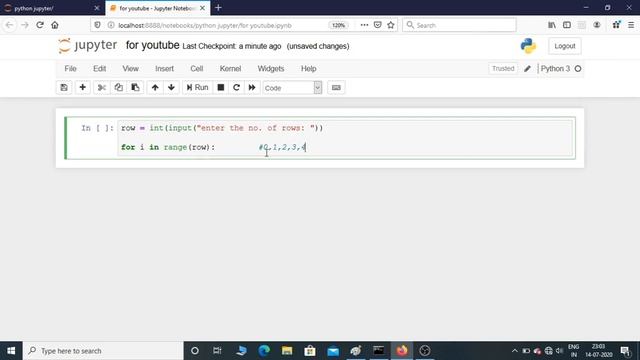Bookmark this page with star icon

pos(391,25)
